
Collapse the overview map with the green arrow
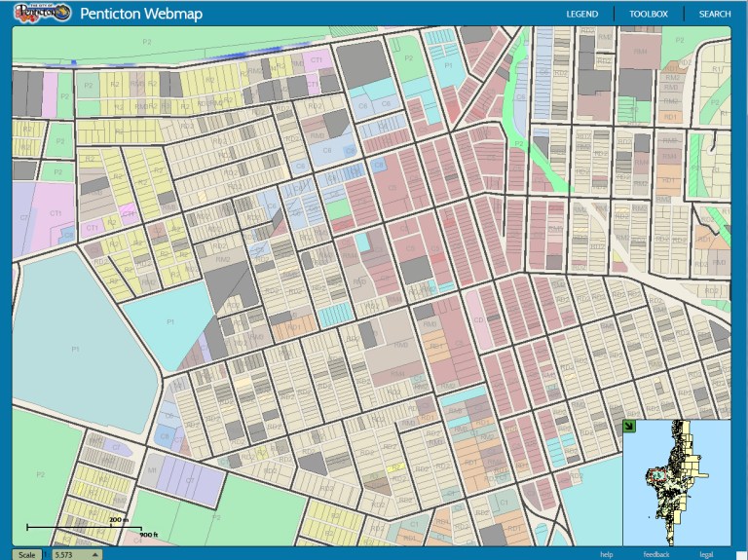630,427
